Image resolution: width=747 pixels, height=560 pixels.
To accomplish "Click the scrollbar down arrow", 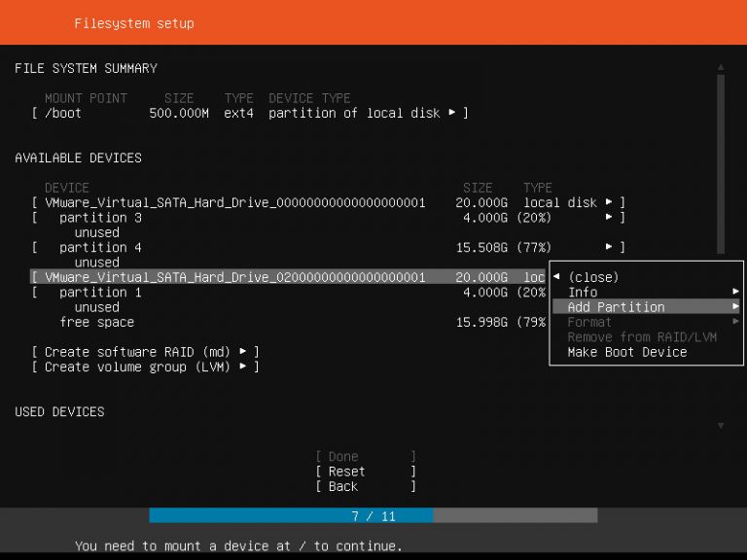I will tap(721, 426).
